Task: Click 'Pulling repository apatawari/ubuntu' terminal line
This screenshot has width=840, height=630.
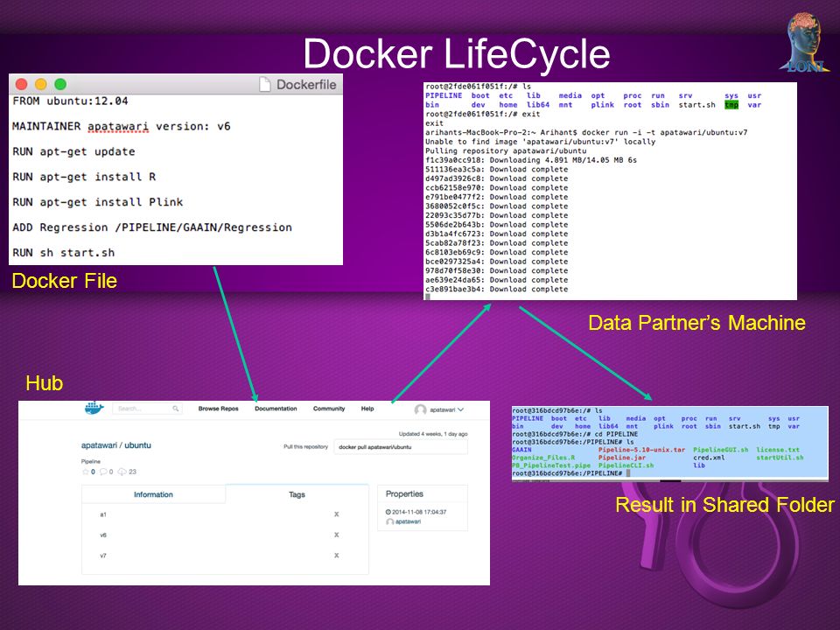Action: click(506, 151)
